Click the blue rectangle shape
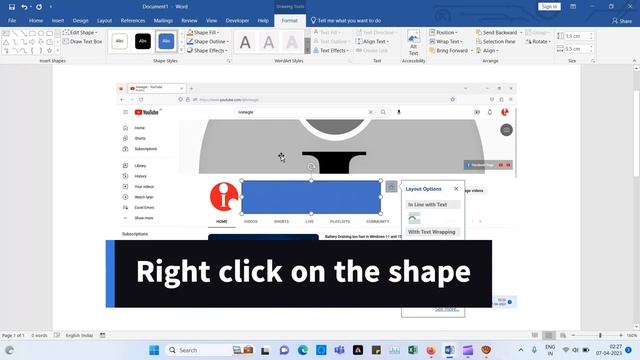This screenshot has height=360, width=640. coord(311,197)
